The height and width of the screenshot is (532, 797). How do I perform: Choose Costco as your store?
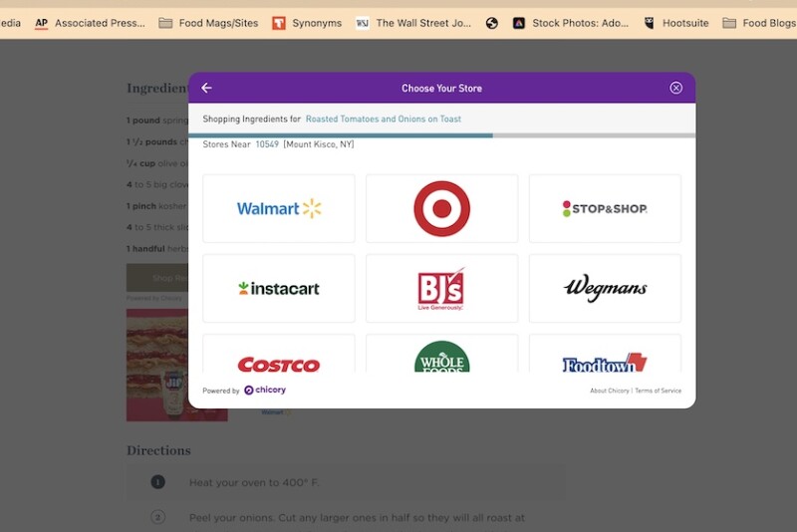coord(279,354)
